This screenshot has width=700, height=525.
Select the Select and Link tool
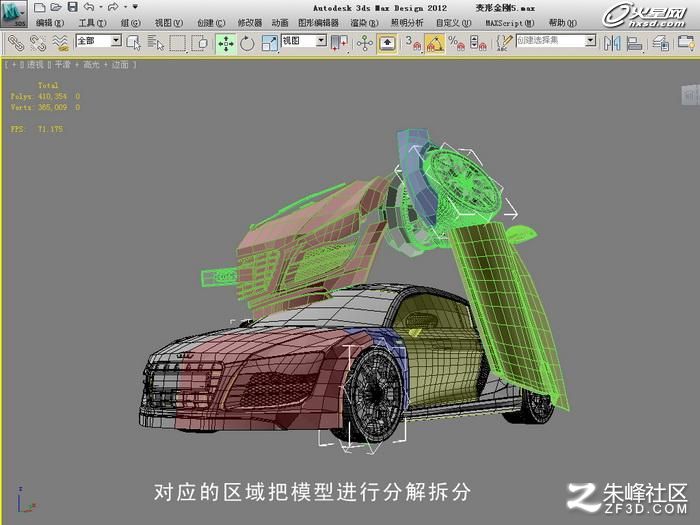coord(16,43)
